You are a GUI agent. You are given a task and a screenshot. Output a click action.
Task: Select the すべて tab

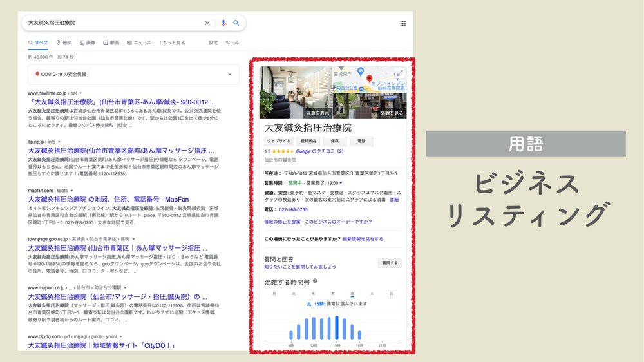tap(38, 43)
